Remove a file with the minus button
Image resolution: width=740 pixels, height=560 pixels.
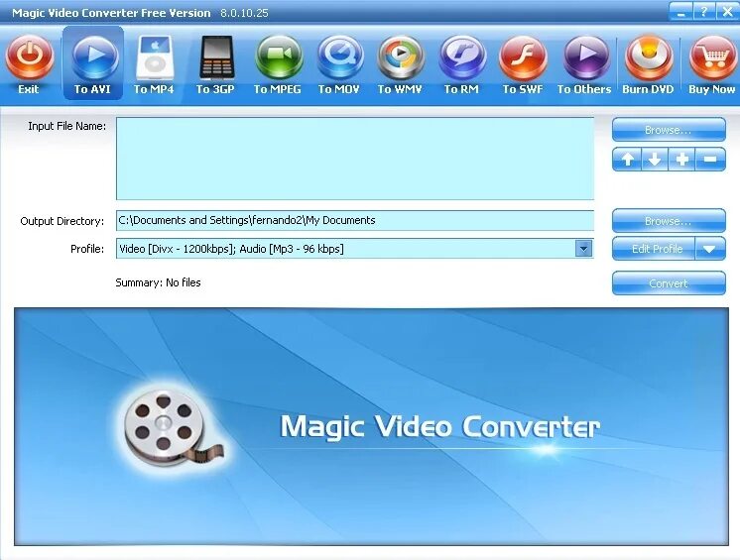[x=711, y=160]
